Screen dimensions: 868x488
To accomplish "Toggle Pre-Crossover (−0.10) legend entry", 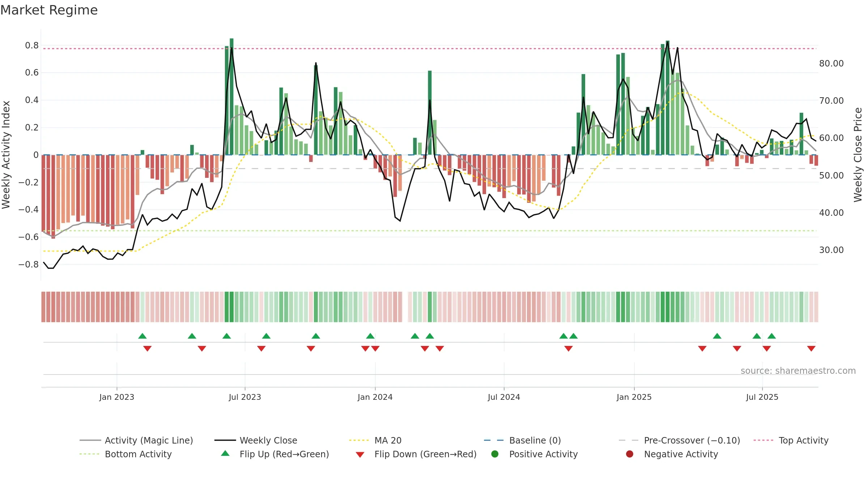I will click(x=679, y=440).
